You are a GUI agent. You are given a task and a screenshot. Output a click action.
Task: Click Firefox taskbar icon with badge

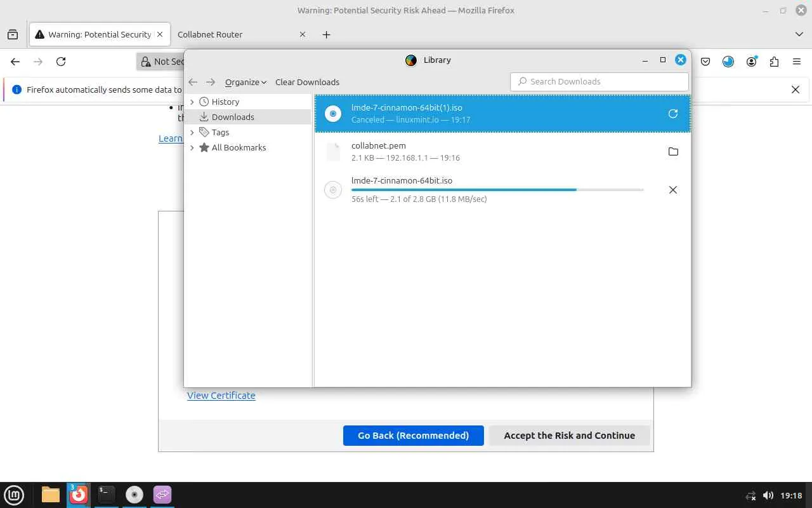[78, 495]
